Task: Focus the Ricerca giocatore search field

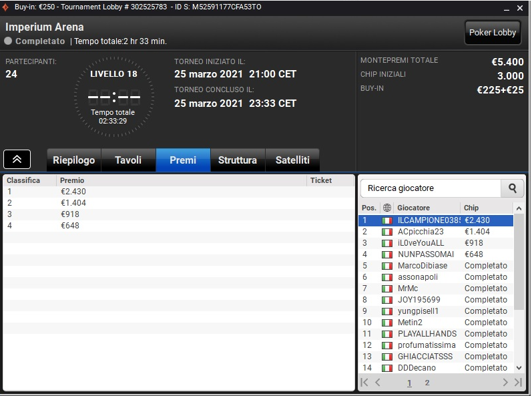Action: pos(431,188)
